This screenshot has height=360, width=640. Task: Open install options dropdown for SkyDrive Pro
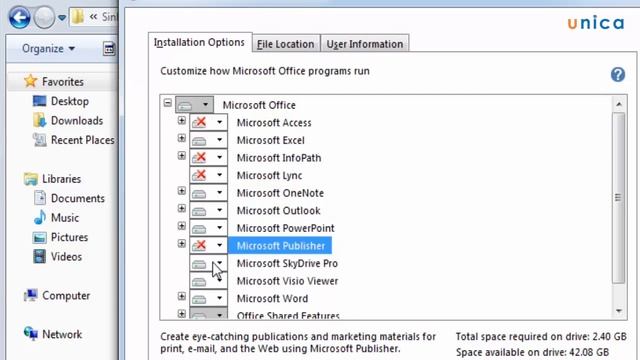pos(208,263)
